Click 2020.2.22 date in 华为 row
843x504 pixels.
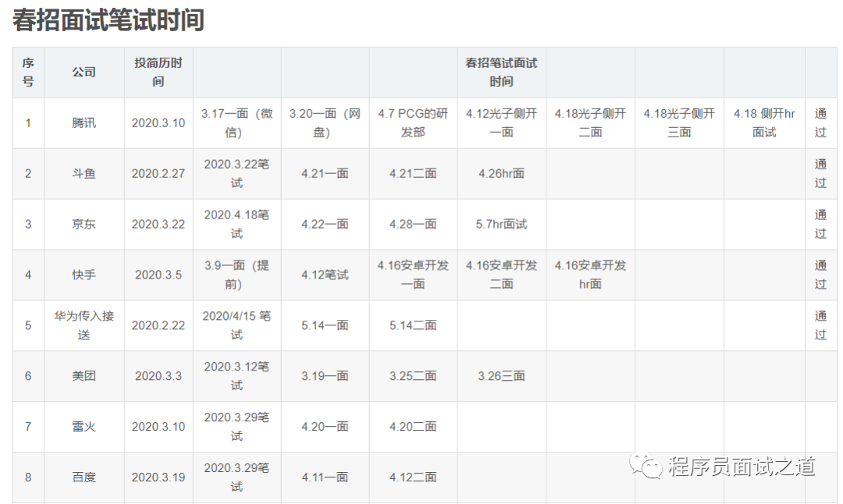[x=158, y=325]
